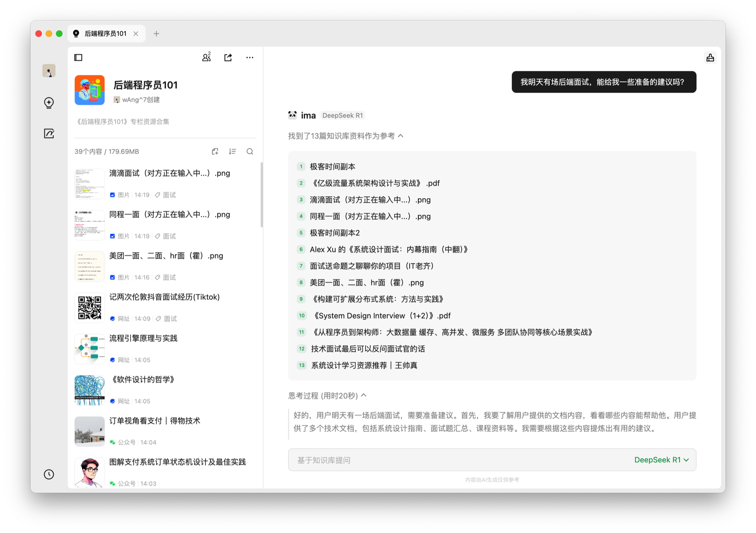Click the 软件设计的哲学 book cover thumbnail
The width and height of the screenshot is (756, 533).
pos(90,390)
